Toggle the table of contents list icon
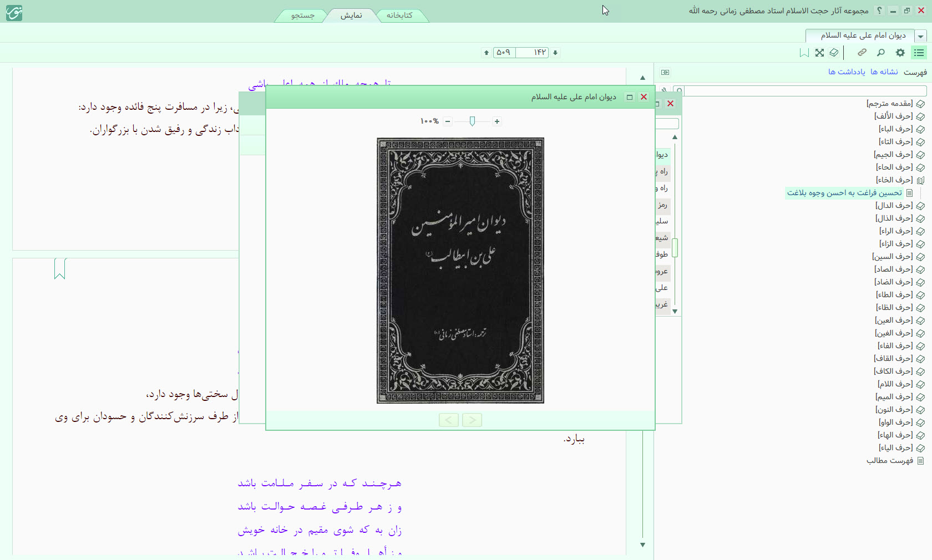This screenshot has height=560, width=932. tap(919, 53)
